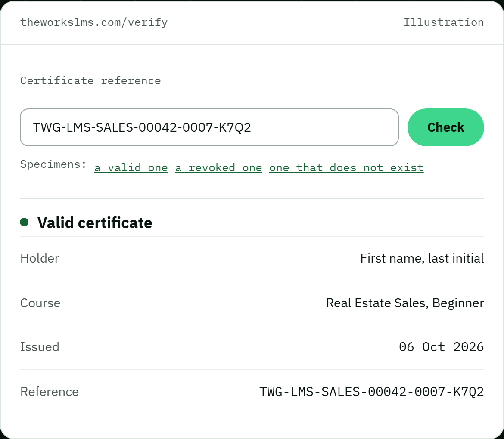Focus the certificate reference input field
This screenshot has width=504, height=439.
209,127
